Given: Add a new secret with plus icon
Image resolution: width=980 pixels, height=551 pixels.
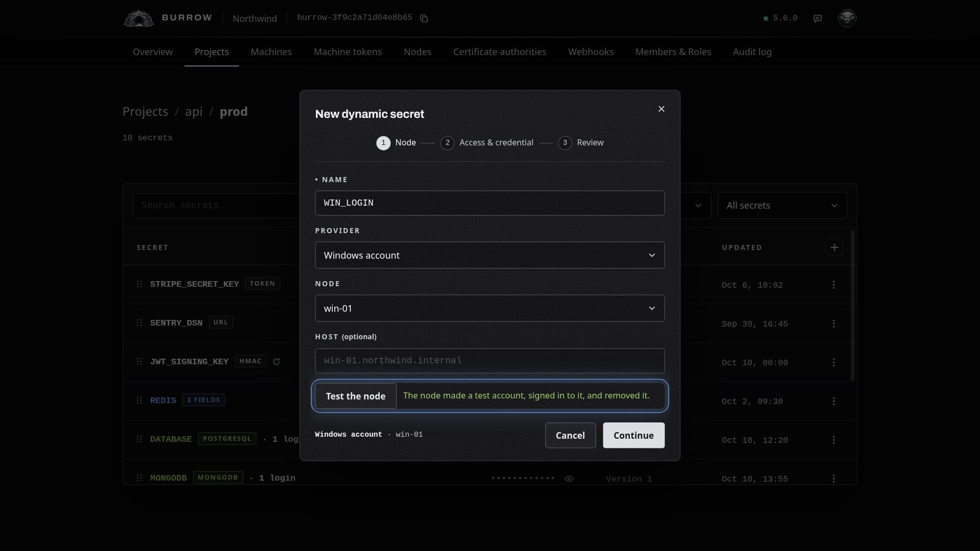Looking at the screenshot, I should point(834,247).
